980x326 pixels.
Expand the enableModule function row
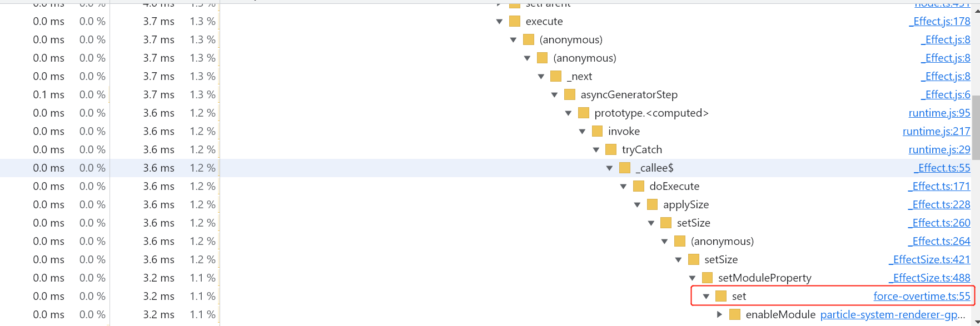pyautogui.click(x=719, y=315)
